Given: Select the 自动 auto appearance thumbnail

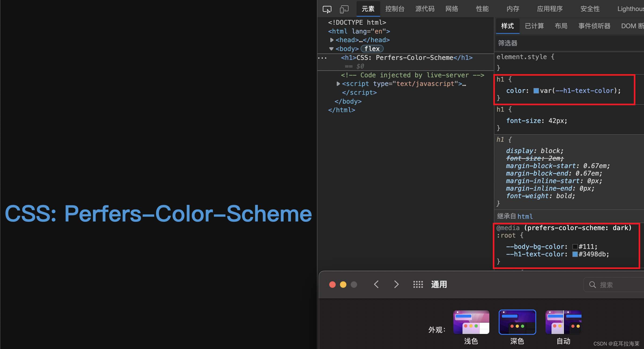Looking at the screenshot, I should coord(563,322).
